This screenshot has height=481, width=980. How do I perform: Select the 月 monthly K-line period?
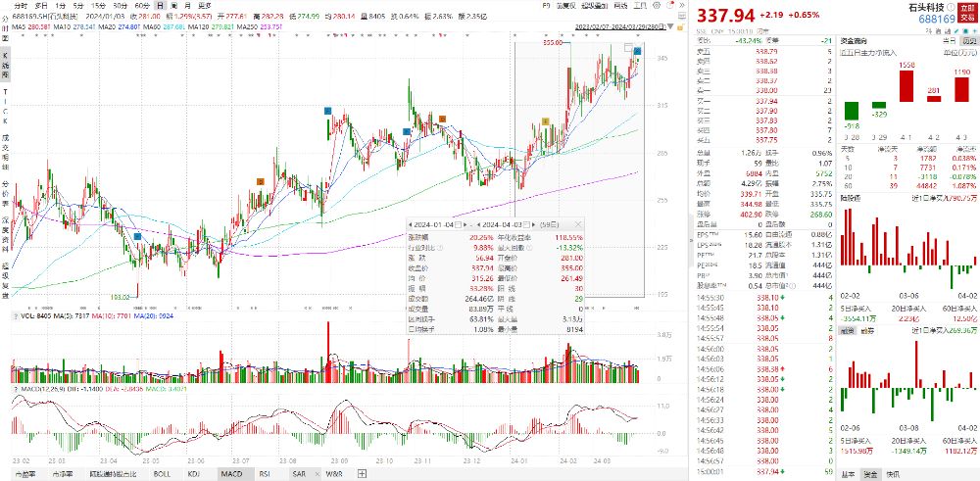(187, 5)
